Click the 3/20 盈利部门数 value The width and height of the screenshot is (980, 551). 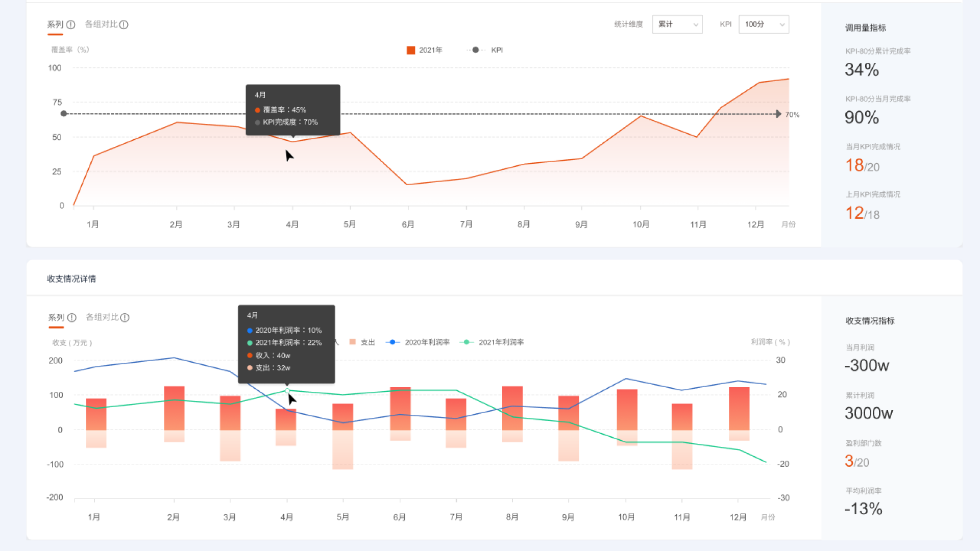pyautogui.click(x=856, y=461)
